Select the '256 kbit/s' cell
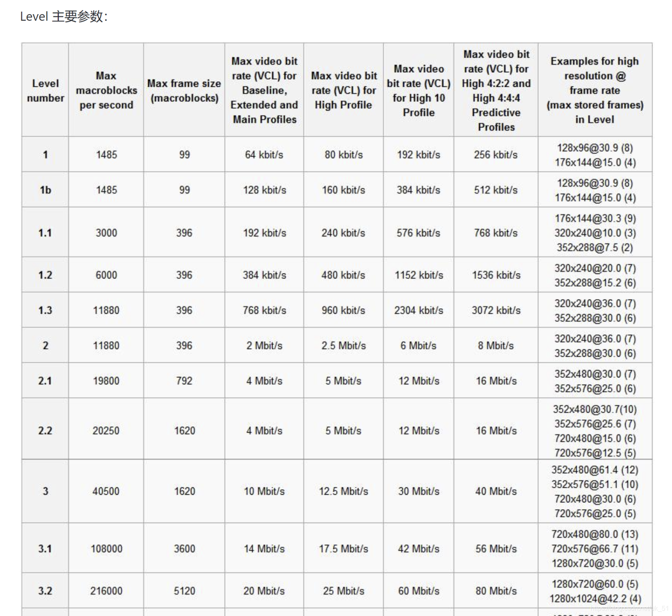672x616 pixels. (x=496, y=155)
